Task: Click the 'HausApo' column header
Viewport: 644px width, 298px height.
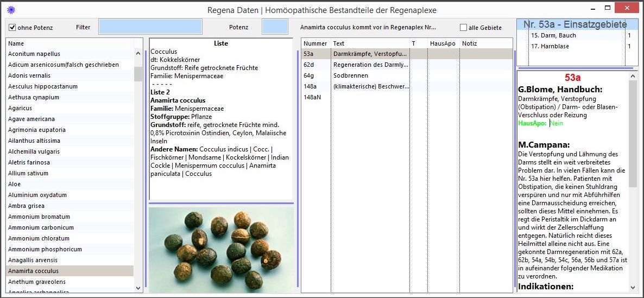Action: [x=443, y=43]
